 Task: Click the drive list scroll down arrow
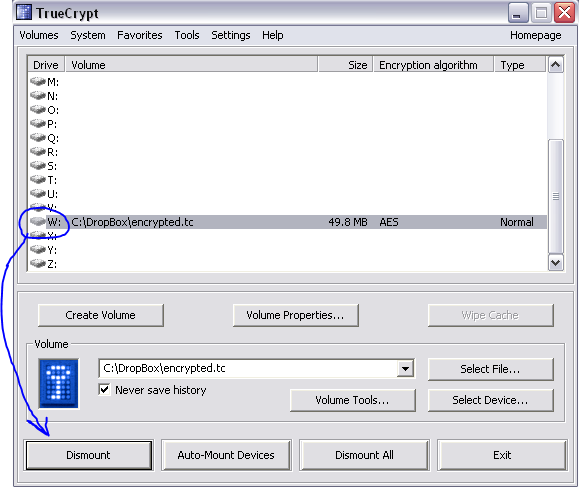tap(555, 263)
